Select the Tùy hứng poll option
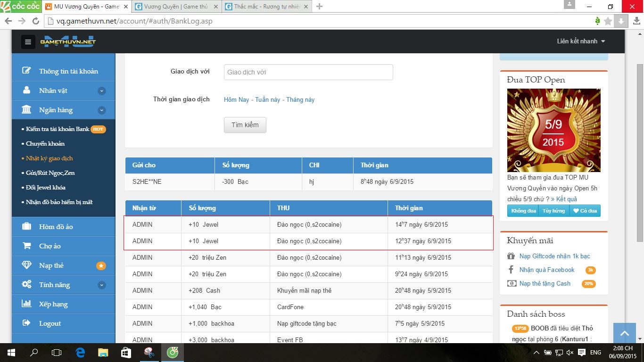The image size is (644, 362). click(553, 211)
